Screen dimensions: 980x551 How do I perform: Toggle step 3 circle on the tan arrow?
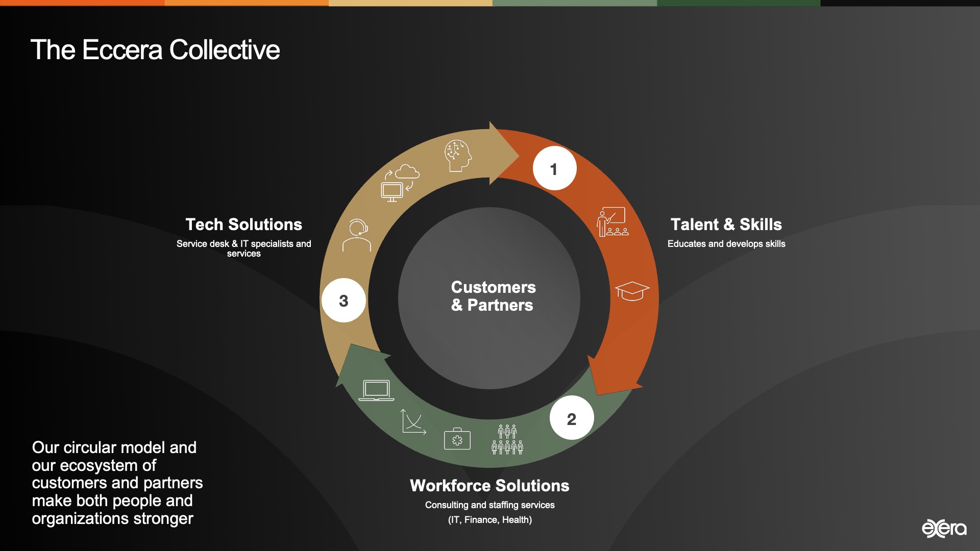tap(344, 300)
